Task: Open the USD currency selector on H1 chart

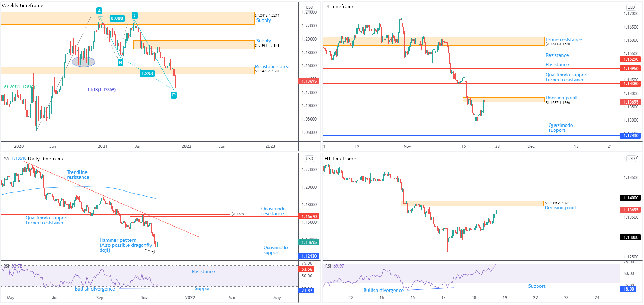Action: point(631,159)
